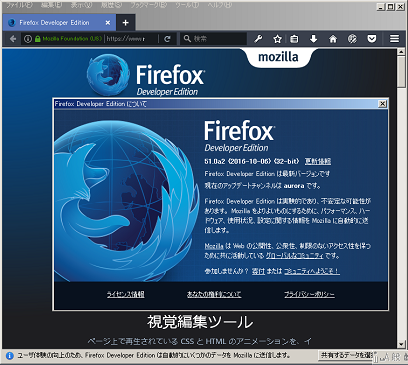Click the green padlock security icon

38,39
